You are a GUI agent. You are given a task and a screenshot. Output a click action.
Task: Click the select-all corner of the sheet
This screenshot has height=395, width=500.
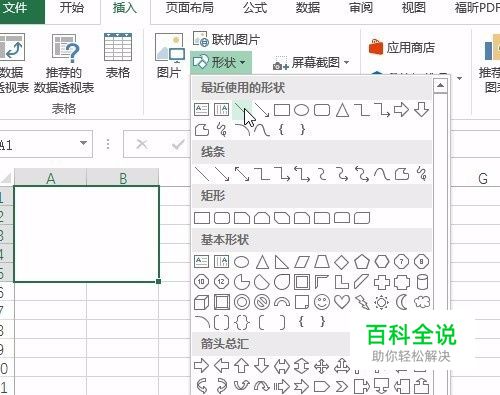coord(7,178)
